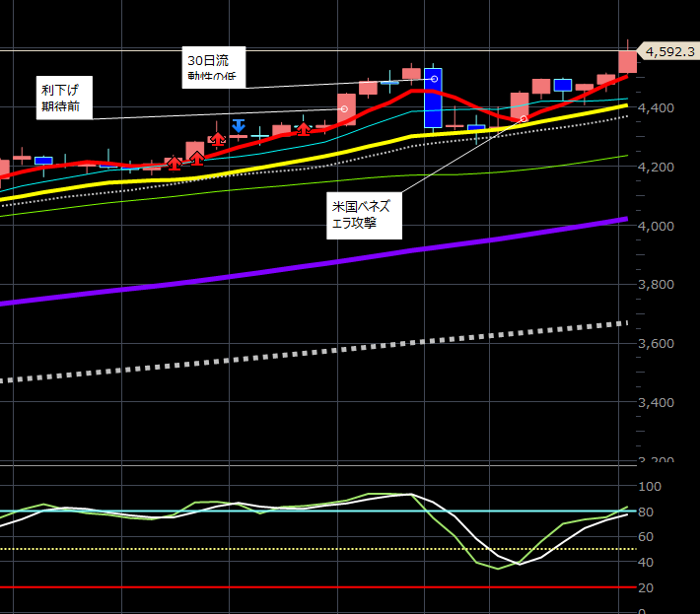Select the anchor circle of 米国ベネズエラ攻撃 annotation line
This screenshot has width=700, height=614.
coord(524,119)
